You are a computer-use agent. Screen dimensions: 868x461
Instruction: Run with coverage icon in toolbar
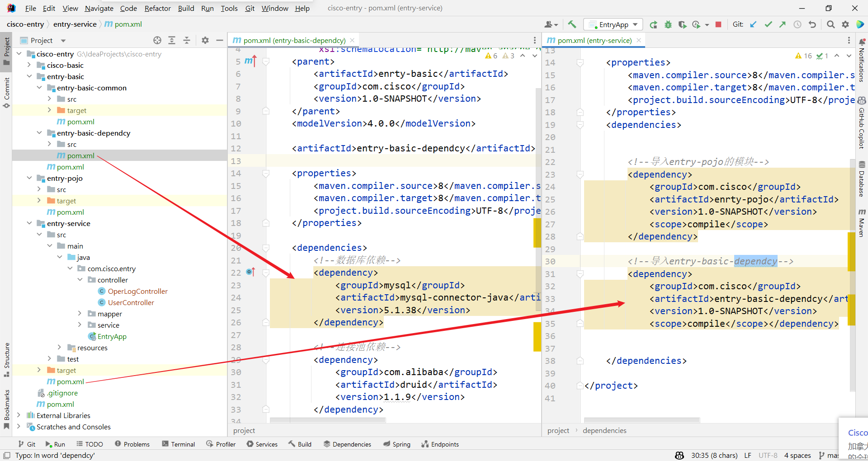[x=682, y=24]
